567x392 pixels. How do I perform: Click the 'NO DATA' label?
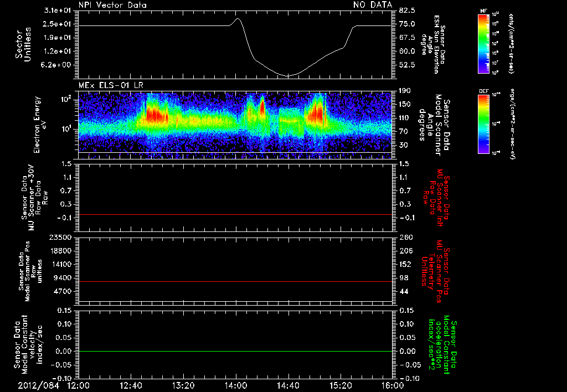[x=373, y=5]
